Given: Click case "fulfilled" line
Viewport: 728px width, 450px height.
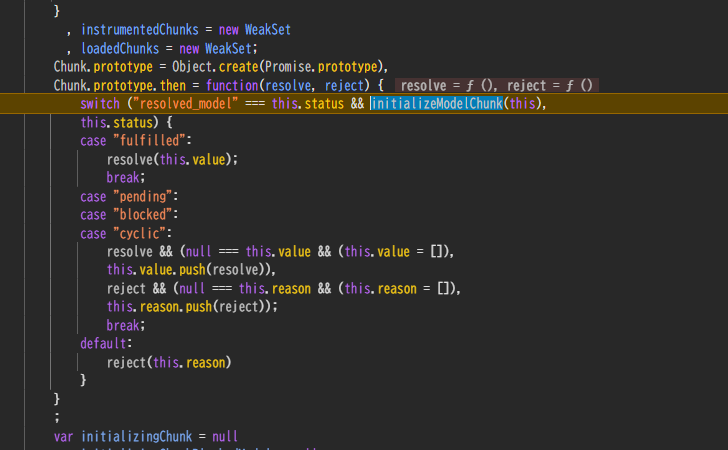Looking at the screenshot, I should (x=136, y=141).
